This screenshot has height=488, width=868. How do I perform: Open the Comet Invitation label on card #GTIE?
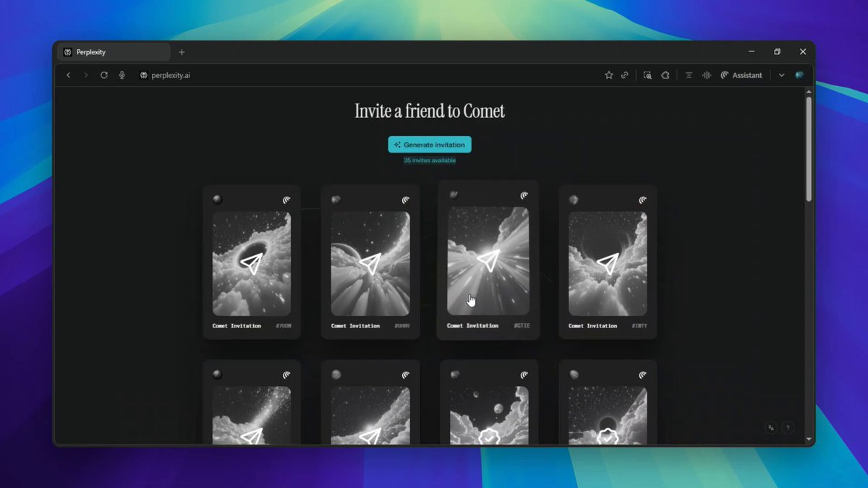pyautogui.click(x=472, y=326)
